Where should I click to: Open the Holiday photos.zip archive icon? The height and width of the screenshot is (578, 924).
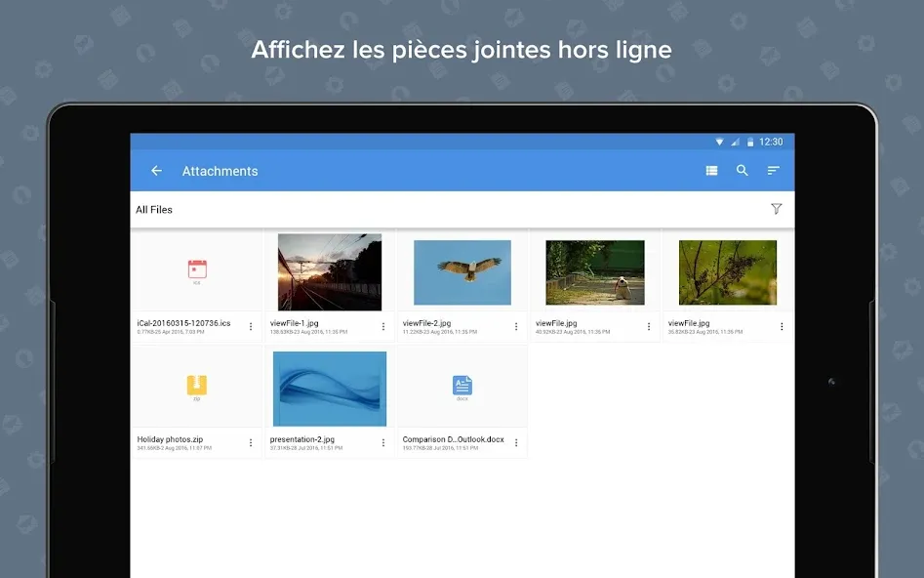[197, 385]
